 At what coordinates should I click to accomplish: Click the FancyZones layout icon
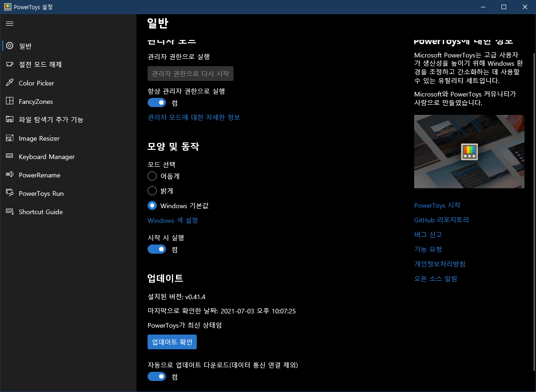tap(10, 101)
